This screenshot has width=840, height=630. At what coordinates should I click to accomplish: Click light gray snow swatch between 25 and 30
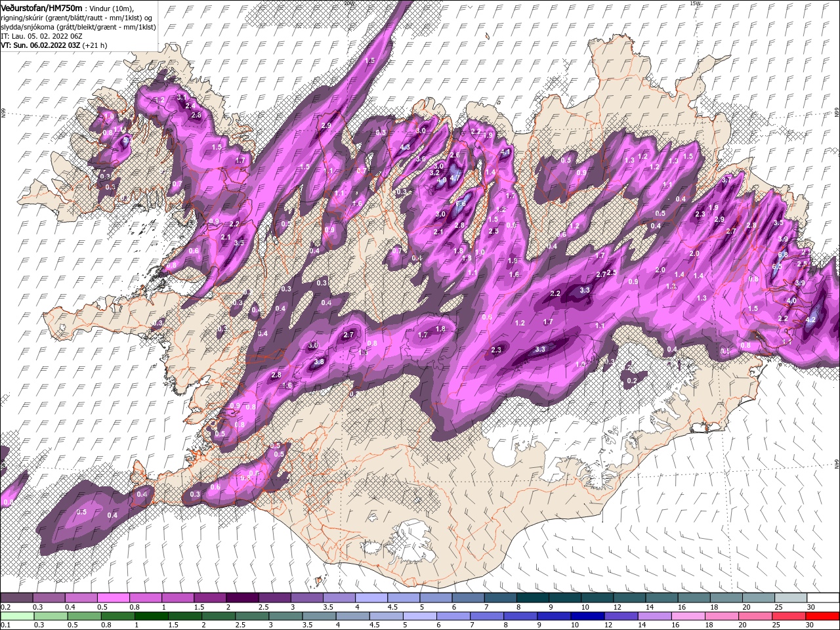click(x=790, y=598)
